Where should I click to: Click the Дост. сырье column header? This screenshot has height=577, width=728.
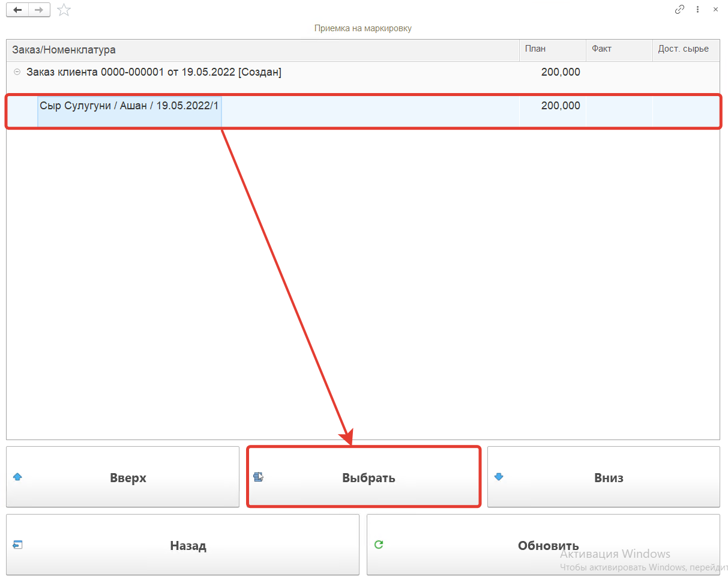685,50
